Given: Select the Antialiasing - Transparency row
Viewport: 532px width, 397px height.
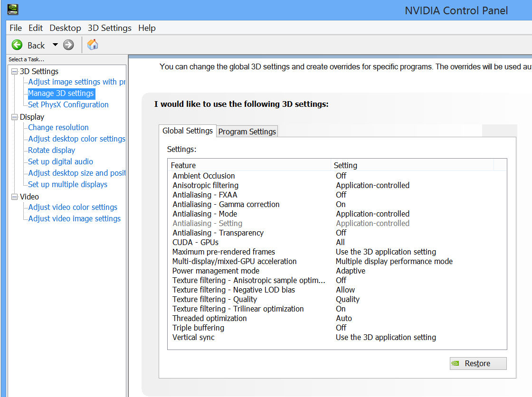Looking at the screenshot, I should (x=337, y=233).
